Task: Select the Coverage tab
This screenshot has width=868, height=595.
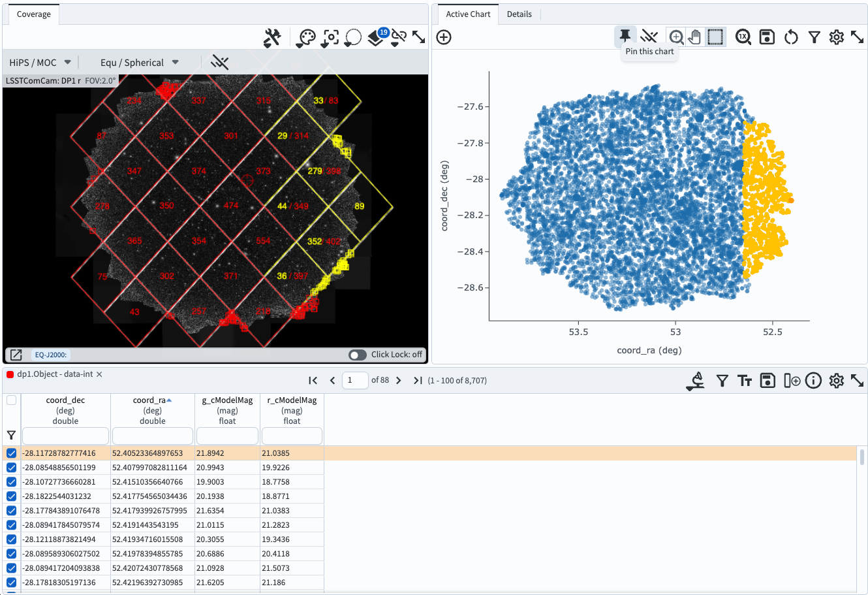Action: click(34, 14)
